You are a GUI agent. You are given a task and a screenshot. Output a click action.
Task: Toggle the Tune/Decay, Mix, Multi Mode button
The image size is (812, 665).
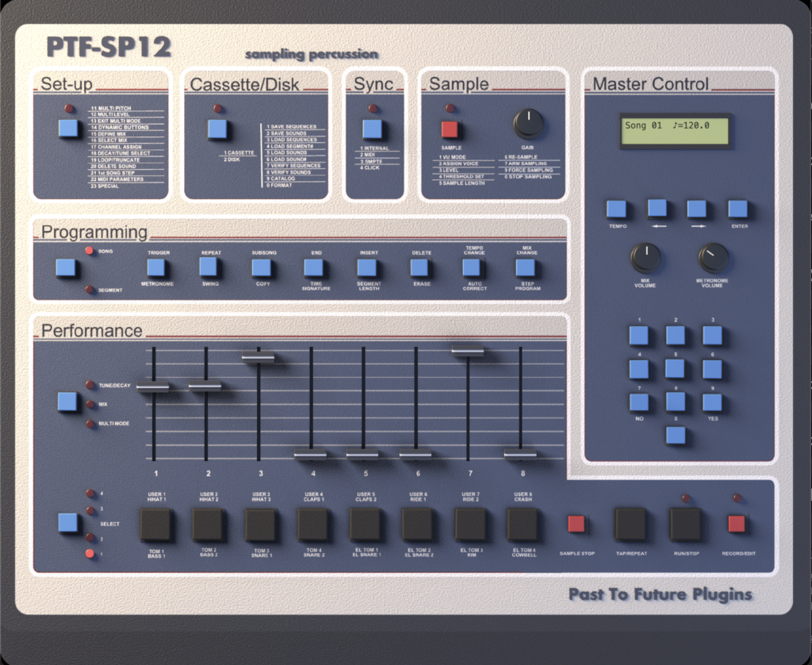(x=67, y=402)
